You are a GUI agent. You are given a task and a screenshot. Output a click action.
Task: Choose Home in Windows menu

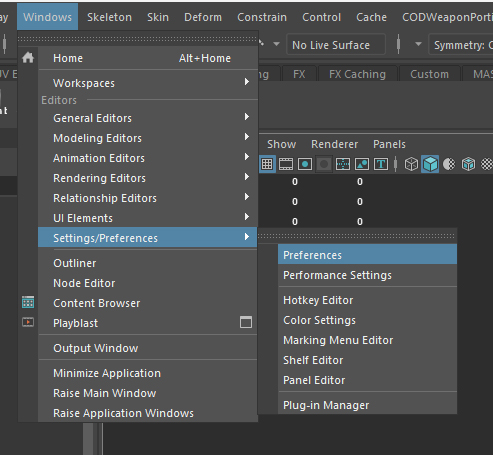pos(148,58)
